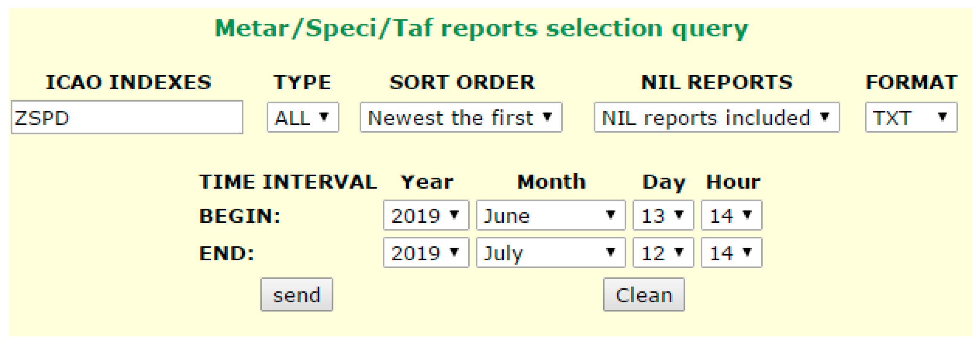
Task: Click the arrow on the July month selector
Action: 611,252
